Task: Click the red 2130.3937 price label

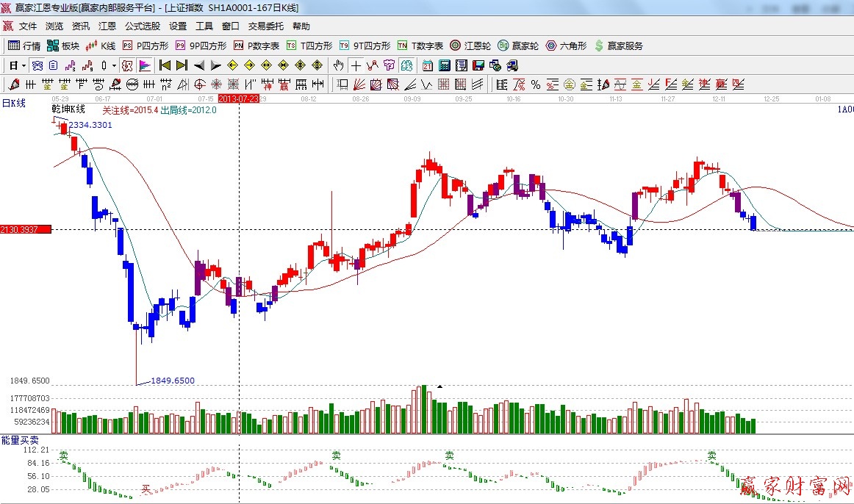Action: (x=26, y=230)
